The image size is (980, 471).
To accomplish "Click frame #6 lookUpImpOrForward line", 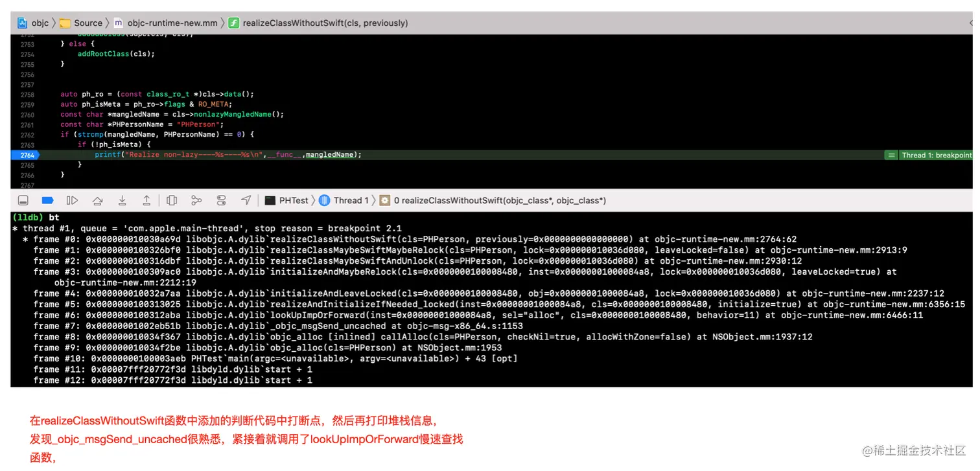I will click(478, 316).
